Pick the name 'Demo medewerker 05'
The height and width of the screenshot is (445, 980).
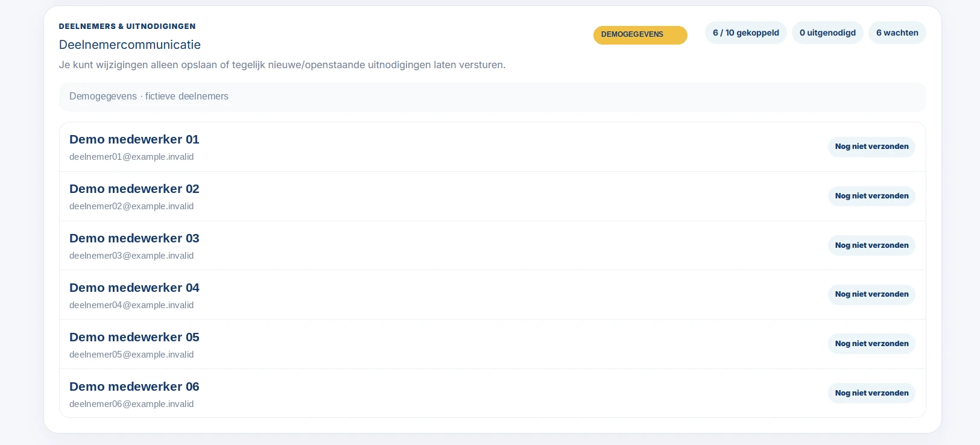coord(134,337)
